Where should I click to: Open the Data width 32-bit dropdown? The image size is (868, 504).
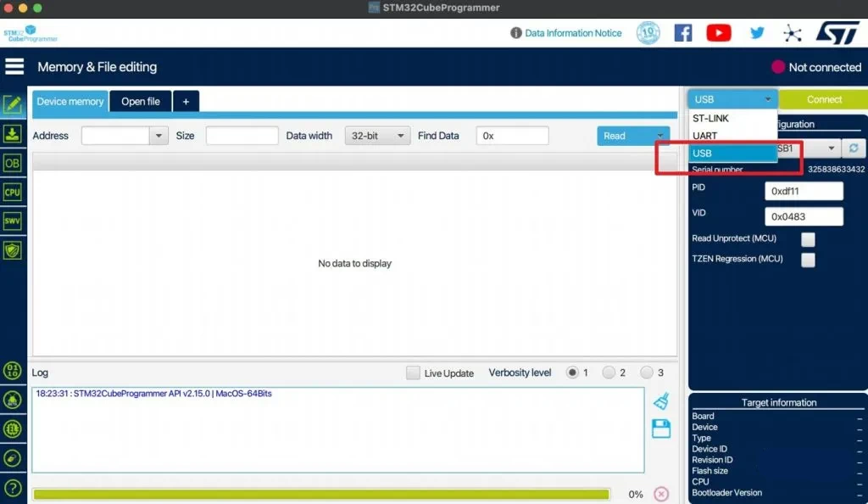[377, 136]
